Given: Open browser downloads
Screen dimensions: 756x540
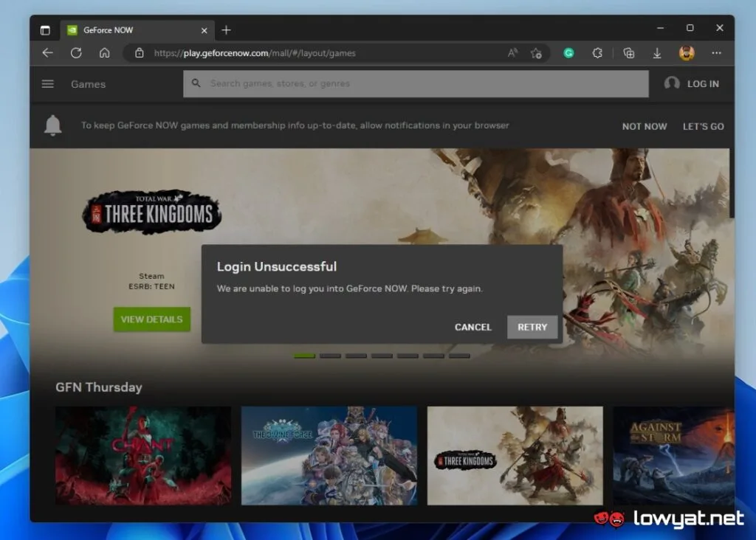Looking at the screenshot, I should tap(657, 53).
